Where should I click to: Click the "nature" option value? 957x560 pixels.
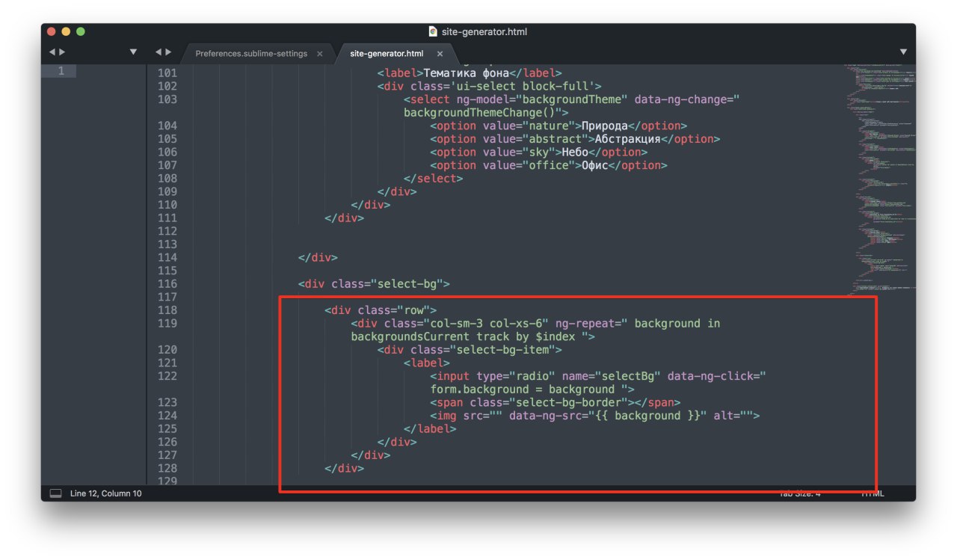(x=549, y=126)
